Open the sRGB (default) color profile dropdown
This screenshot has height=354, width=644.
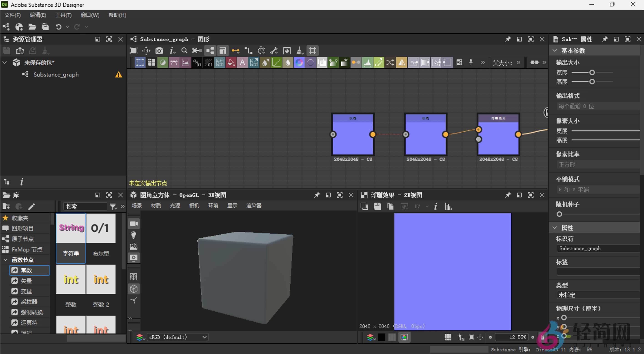click(178, 337)
